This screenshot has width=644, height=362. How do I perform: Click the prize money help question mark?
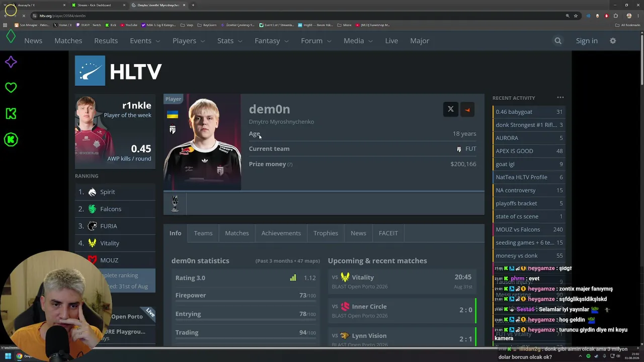[x=290, y=164]
